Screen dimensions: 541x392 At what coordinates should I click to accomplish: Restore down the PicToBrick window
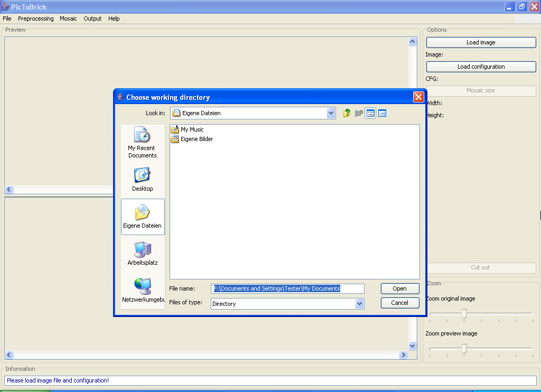click(x=522, y=6)
